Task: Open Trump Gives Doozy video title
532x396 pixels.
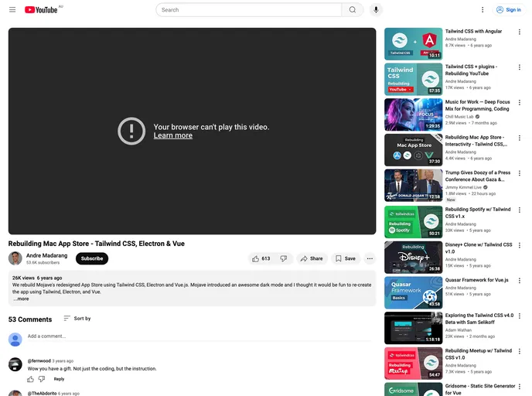Action: tap(478, 176)
